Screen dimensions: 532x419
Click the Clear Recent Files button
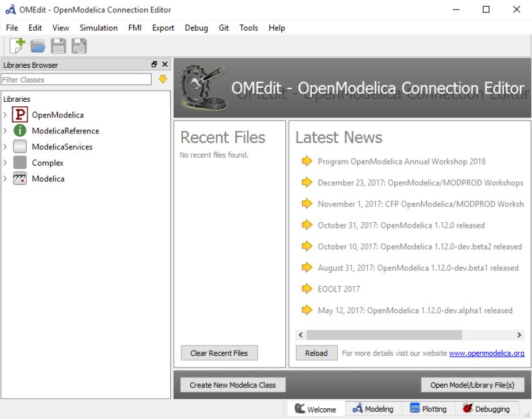click(x=219, y=353)
